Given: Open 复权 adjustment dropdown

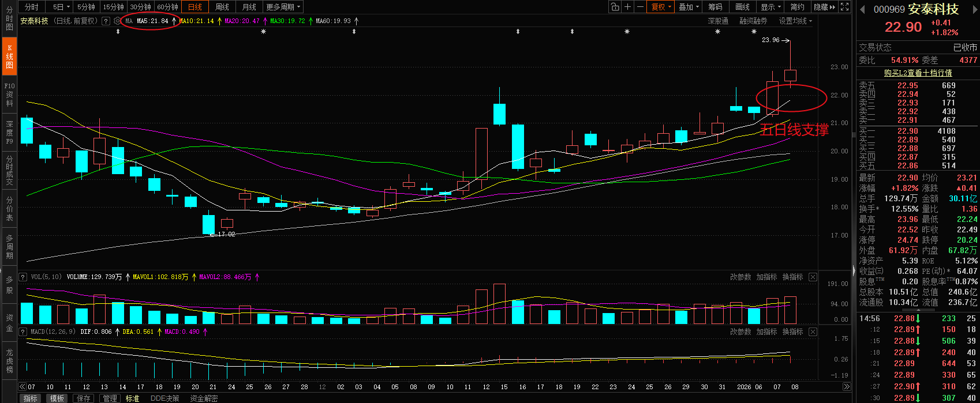Looking at the screenshot, I should (x=661, y=7).
